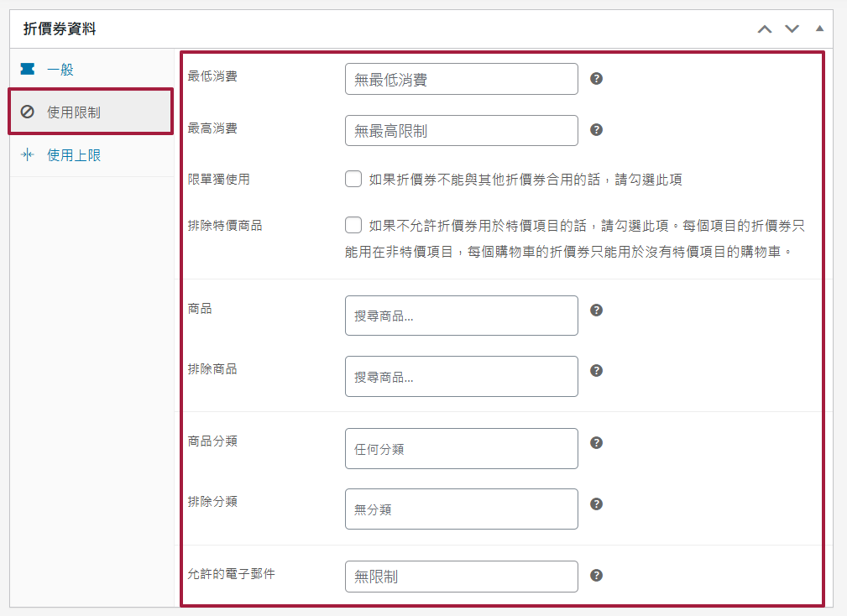Open help tooltip for 最高消費 field
The height and width of the screenshot is (616, 847).
click(x=596, y=130)
